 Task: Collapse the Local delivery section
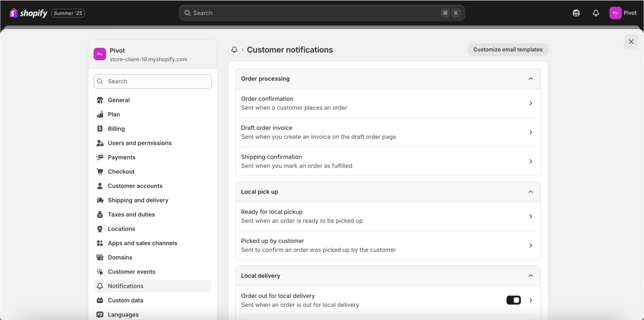(x=531, y=276)
